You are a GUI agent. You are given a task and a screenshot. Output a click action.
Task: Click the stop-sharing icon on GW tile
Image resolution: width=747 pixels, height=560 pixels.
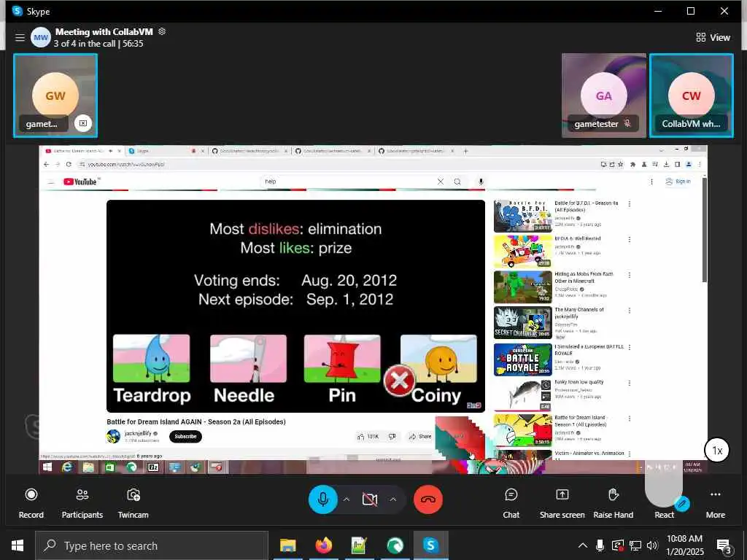pyautogui.click(x=83, y=123)
